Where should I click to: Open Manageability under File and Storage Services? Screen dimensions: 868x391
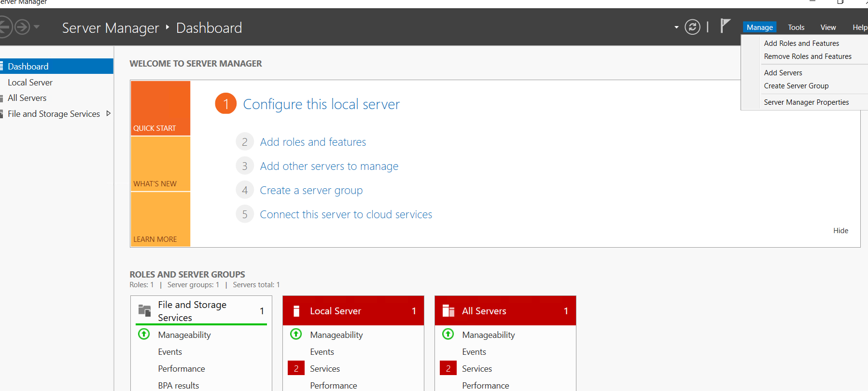pyautogui.click(x=184, y=335)
